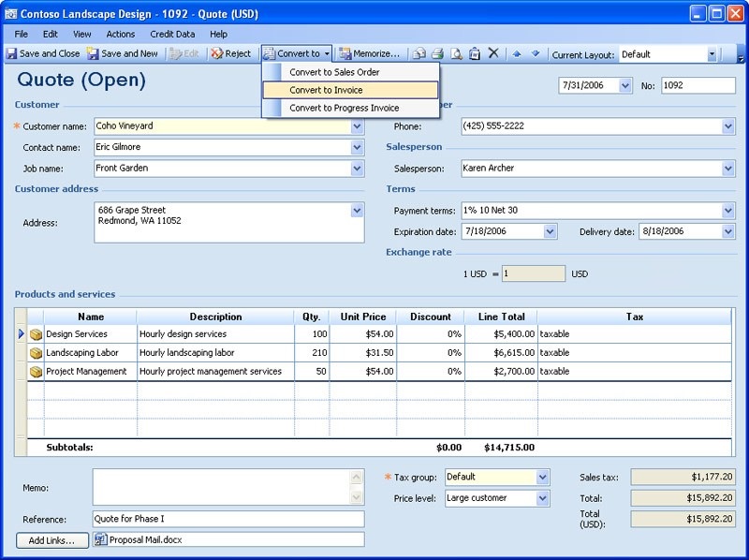Click Save and New in toolbar

[x=123, y=53]
